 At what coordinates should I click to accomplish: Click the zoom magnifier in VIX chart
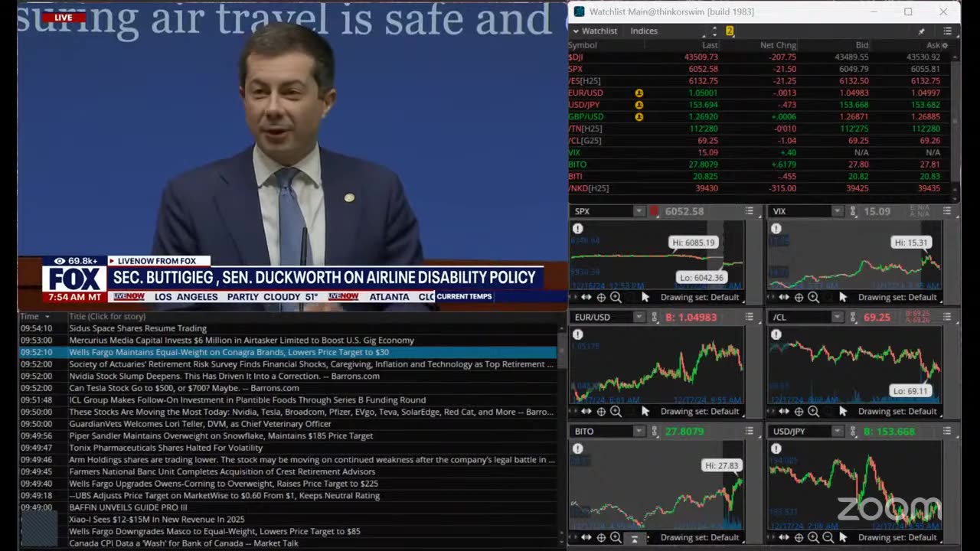813,297
